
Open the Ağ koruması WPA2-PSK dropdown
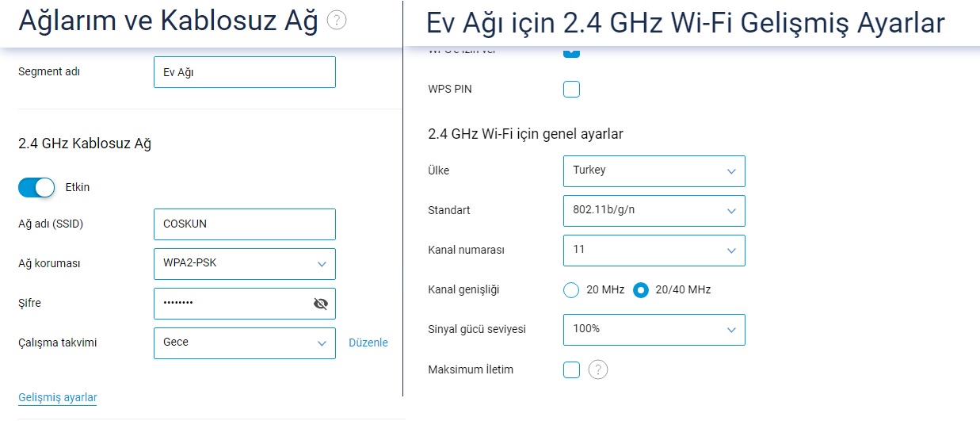point(245,264)
